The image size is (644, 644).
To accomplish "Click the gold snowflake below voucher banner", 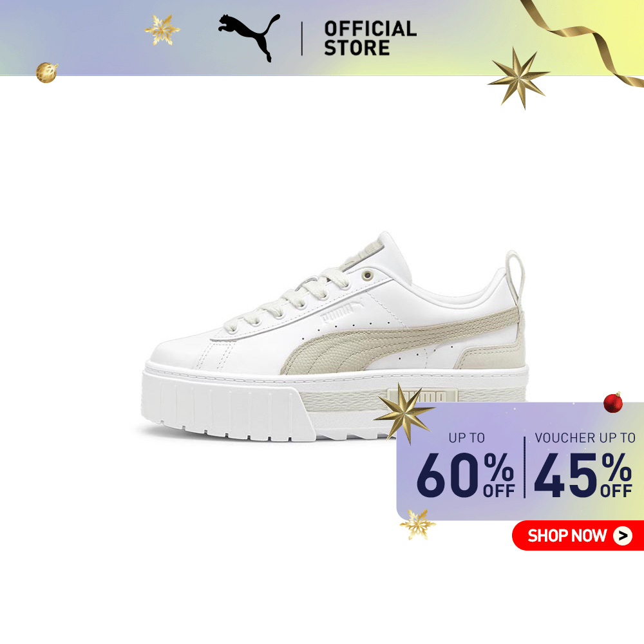I will click(x=418, y=524).
